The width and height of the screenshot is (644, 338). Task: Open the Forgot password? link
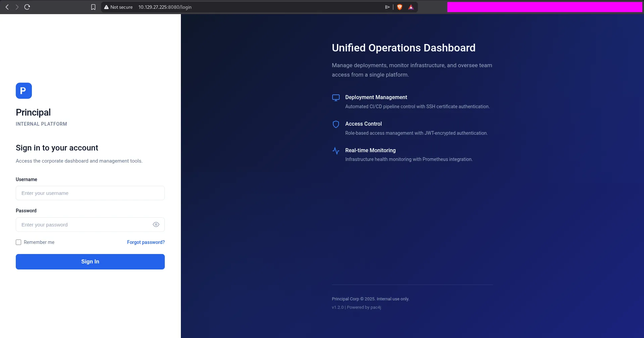click(x=146, y=242)
